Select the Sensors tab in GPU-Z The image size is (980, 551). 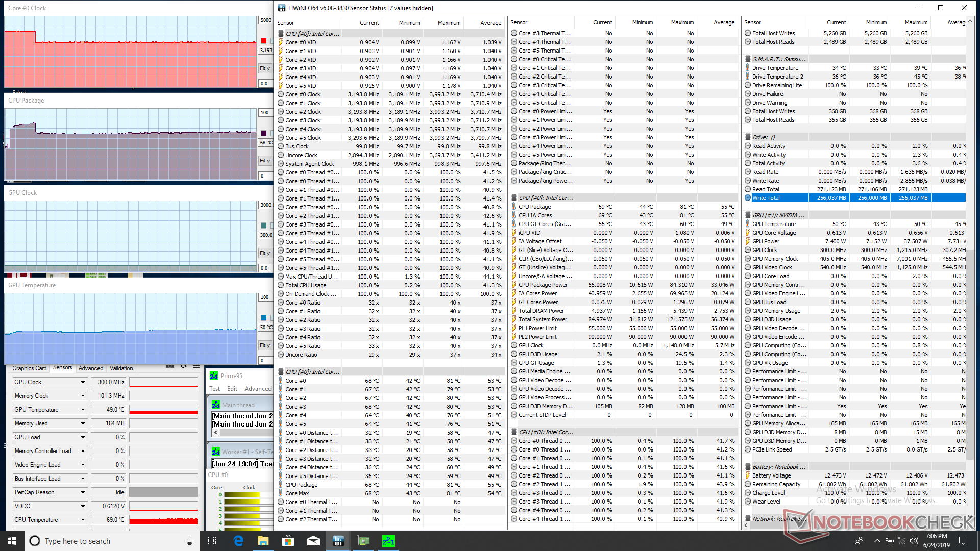pyautogui.click(x=63, y=368)
